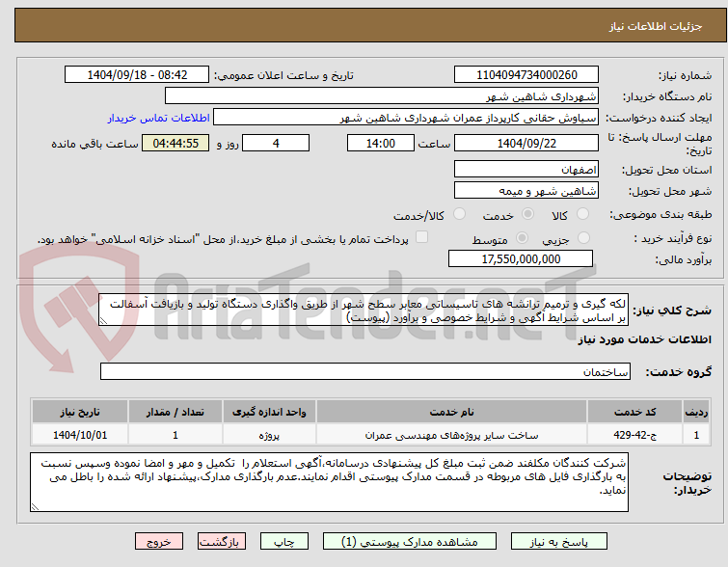Select the خدمت radio button
The height and width of the screenshot is (567, 728).
click(x=527, y=214)
